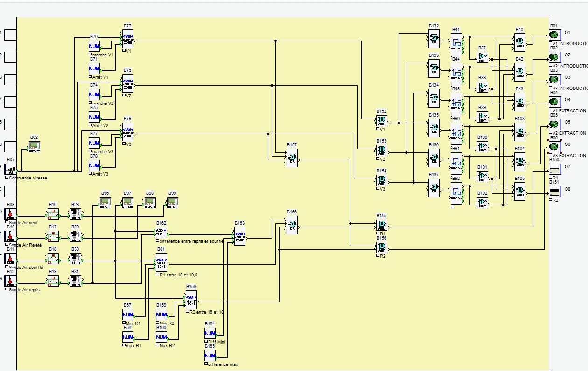Click the 'Sonde Air repris' label
Screen dimensions: 588x371
coord(24,289)
